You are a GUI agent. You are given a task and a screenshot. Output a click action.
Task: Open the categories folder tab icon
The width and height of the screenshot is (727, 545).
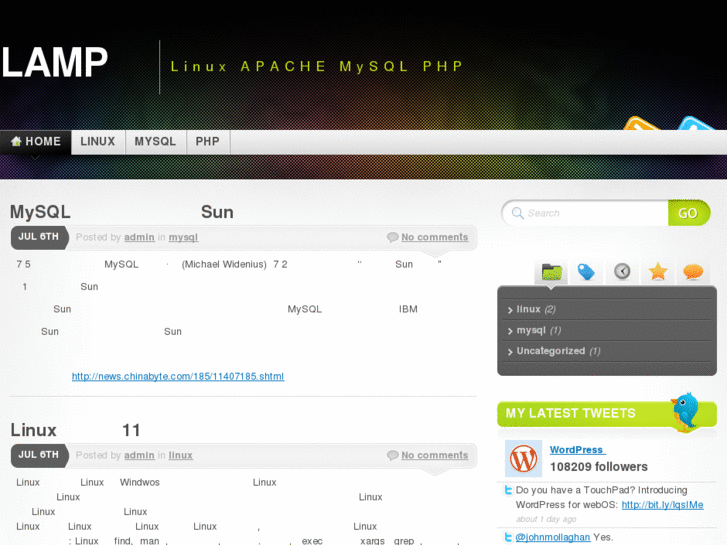coord(551,272)
